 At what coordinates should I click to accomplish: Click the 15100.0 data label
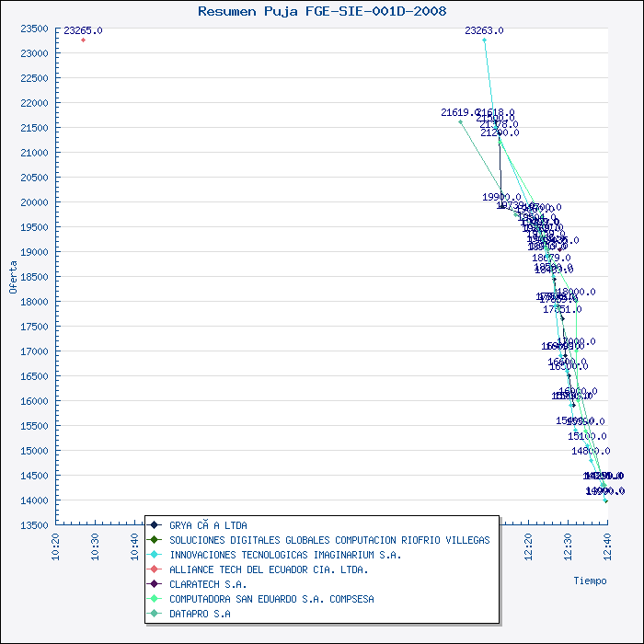[x=587, y=436]
